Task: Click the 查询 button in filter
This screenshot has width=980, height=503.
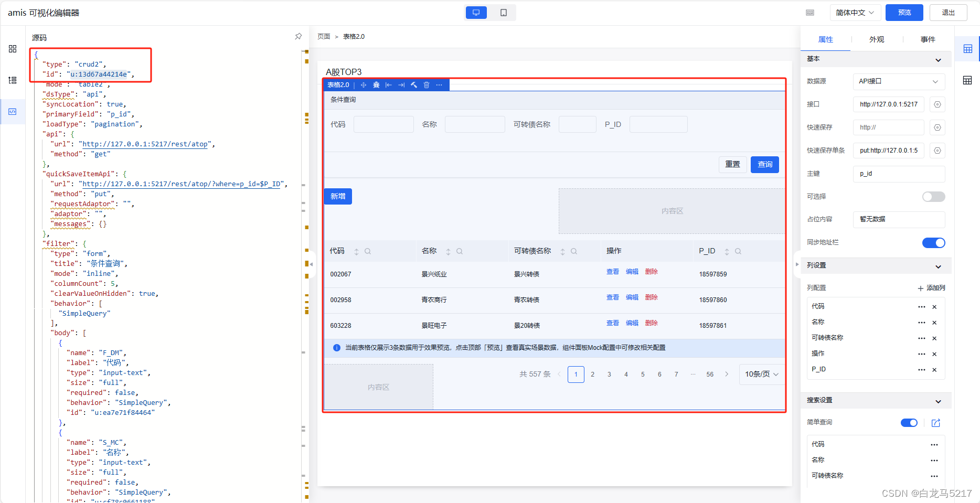Action: [765, 164]
